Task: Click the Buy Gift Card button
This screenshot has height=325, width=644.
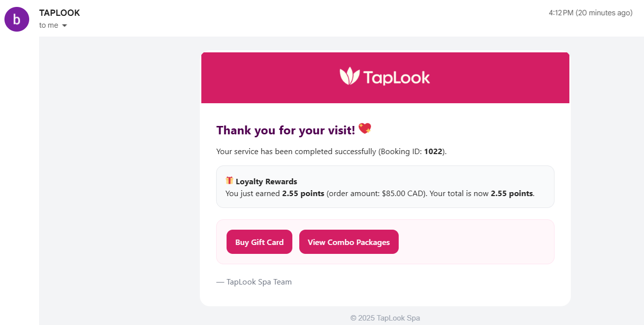Action: click(259, 242)
